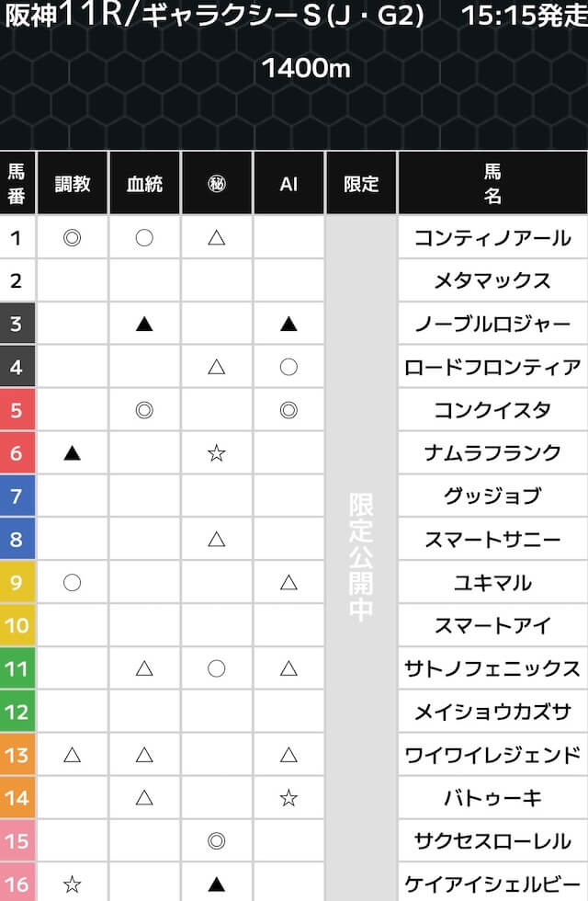Open horse name コンクイスタ
Screen dimensions: 588x901
492,409
